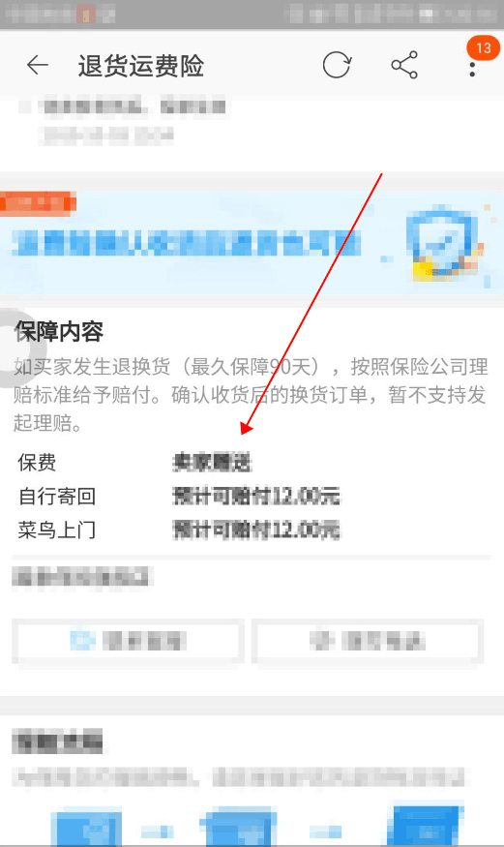Tap the last dark-blue step icon at bottom
This screenshot has width=504, height=847.
pos(426,826)
